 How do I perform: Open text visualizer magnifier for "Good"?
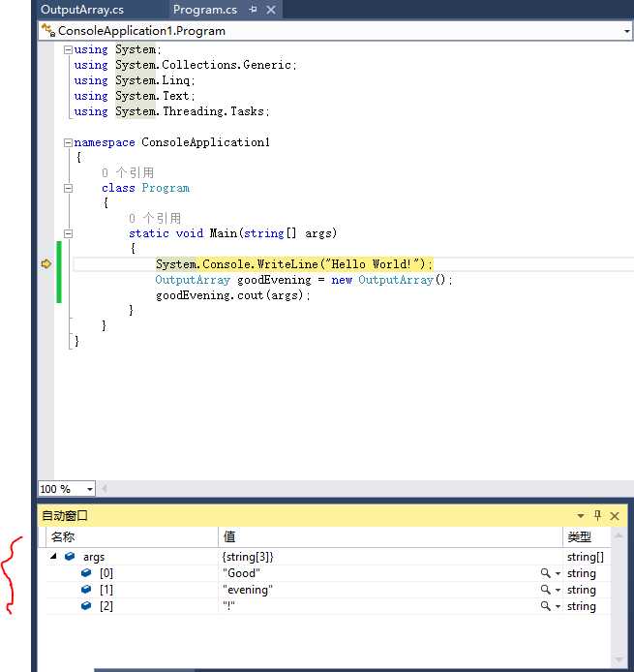click(x=545, y=573)
